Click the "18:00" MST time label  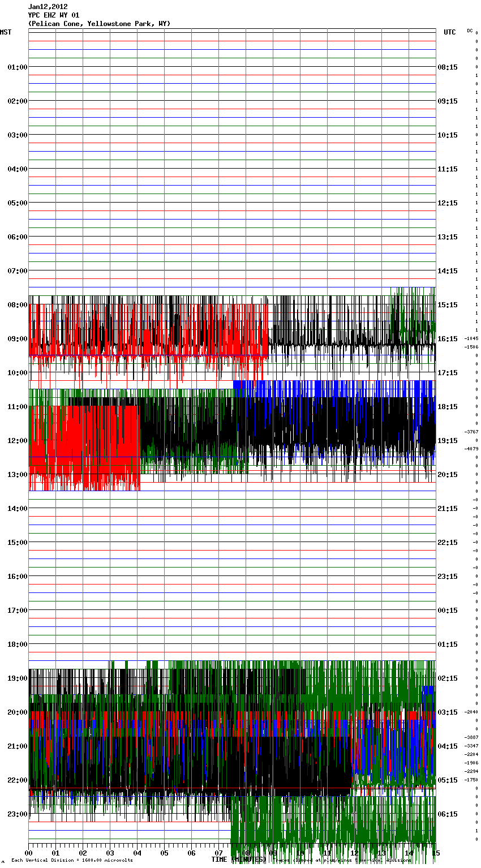coord(18,644)
